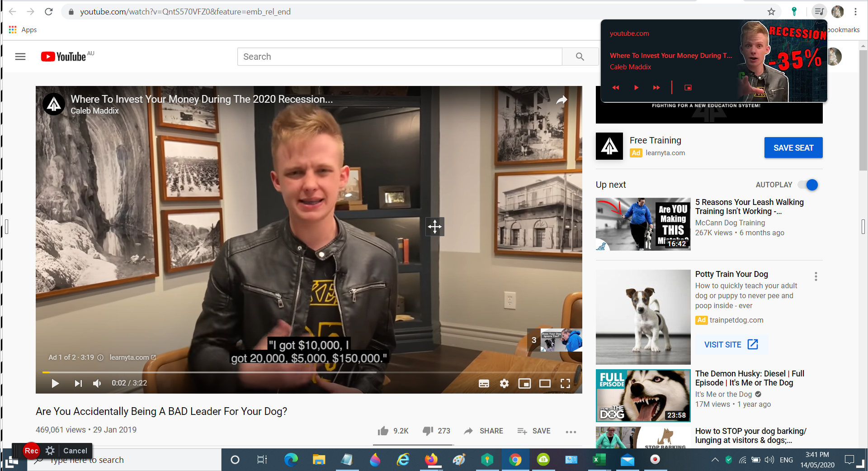Rewind in the media control popup

615,87
